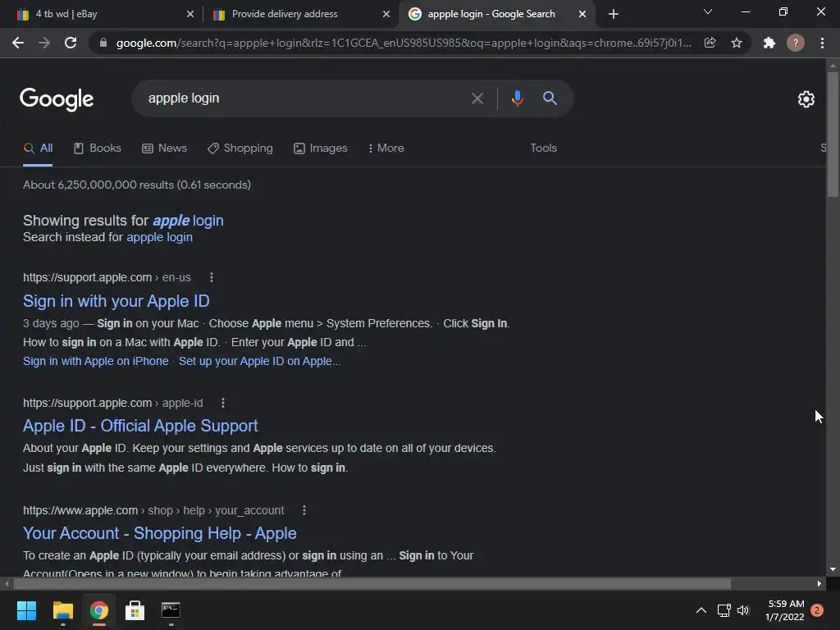Switch to News results
The width and height of the screenshot is (840, 630).
tap(164, 148)
